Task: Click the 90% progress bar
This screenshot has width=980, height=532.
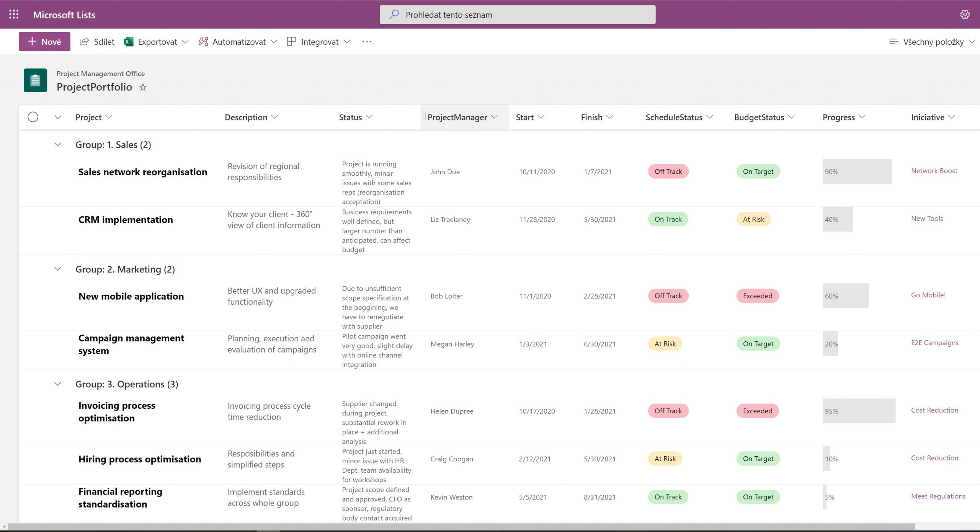Action: [857, 171]
